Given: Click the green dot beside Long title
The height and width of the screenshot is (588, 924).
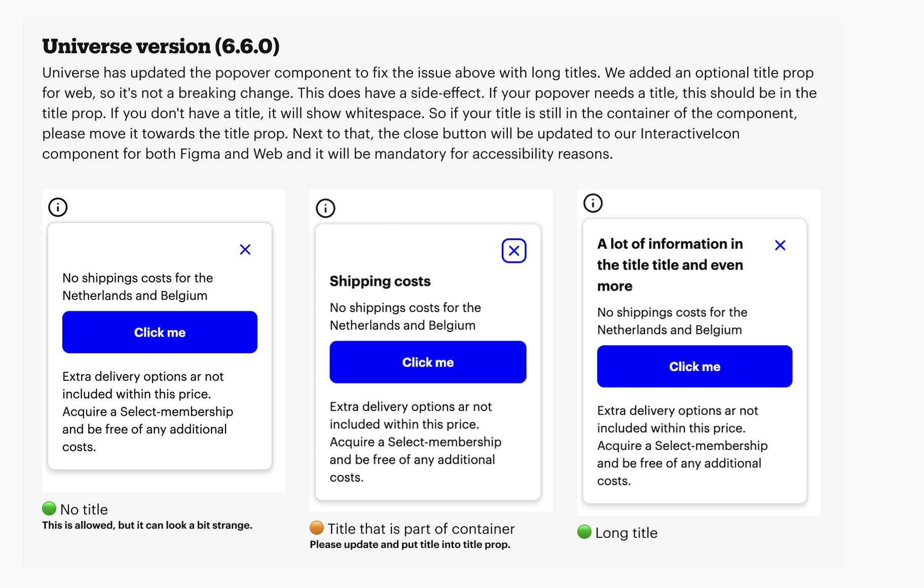Looking at the screenshot, I should pos(584,532).
